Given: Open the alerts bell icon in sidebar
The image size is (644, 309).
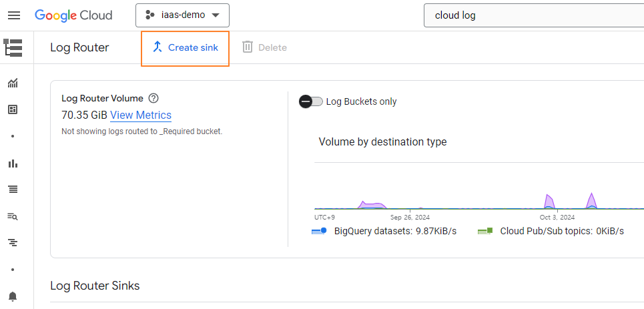Looking at the screenshot, I should click(x=13, y=296).
